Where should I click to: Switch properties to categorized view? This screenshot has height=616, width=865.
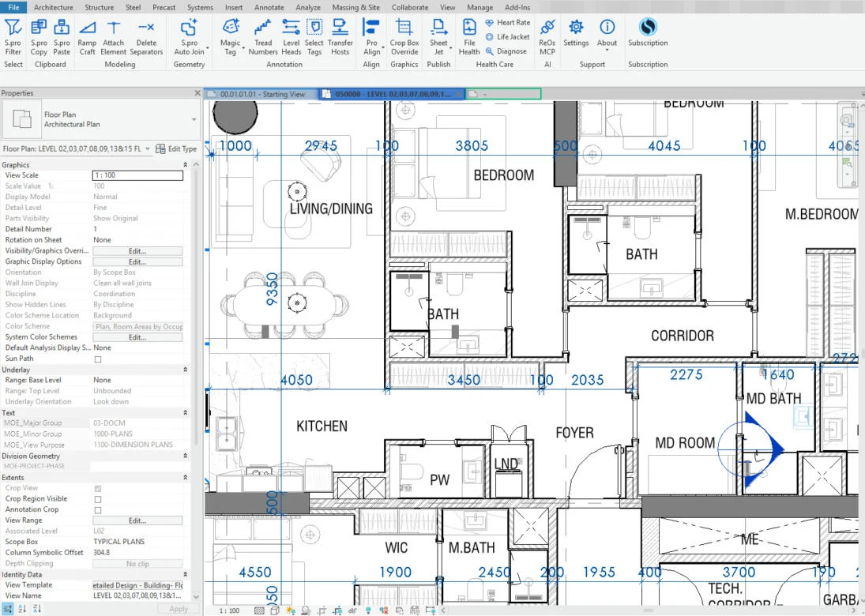point(8,610)
